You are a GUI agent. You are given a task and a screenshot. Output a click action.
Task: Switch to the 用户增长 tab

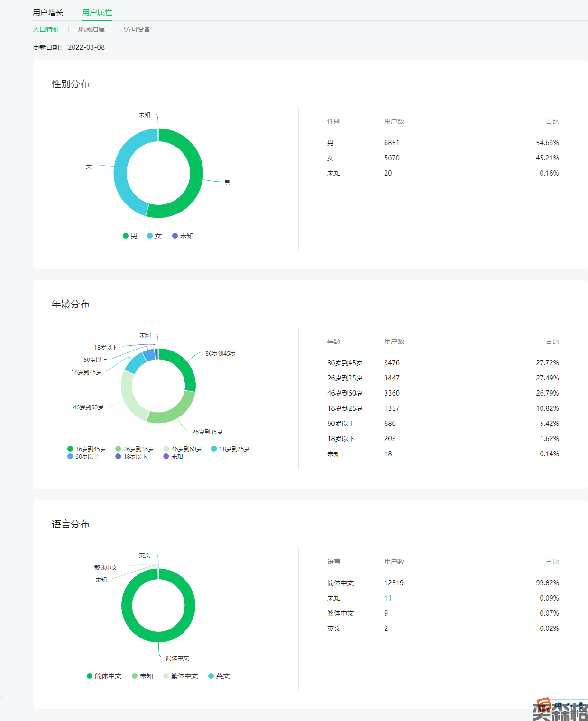pyautogui.click(x=47, y=13)
